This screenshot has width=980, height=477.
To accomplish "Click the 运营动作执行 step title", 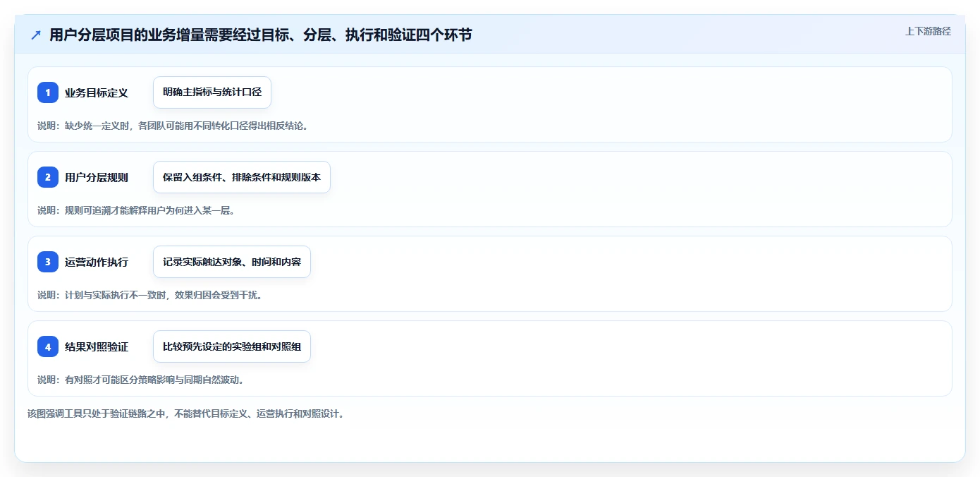I will 97,262.
